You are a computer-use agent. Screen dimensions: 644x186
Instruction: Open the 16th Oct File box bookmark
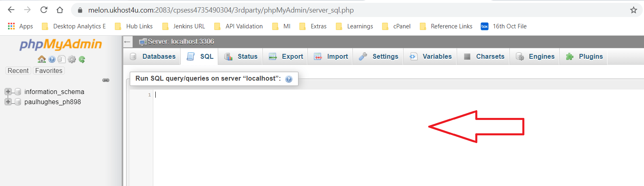pyautogui.click(x=504, y=26)
